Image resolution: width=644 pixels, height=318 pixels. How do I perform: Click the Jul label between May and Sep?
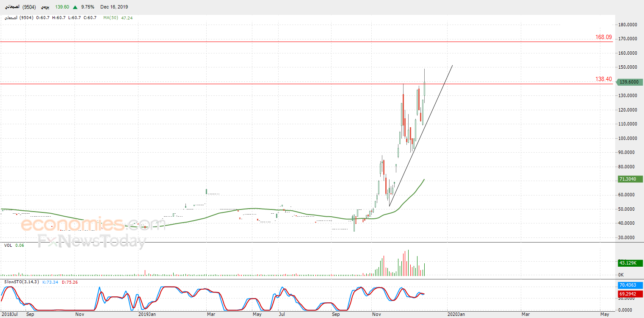coord(282,315)
